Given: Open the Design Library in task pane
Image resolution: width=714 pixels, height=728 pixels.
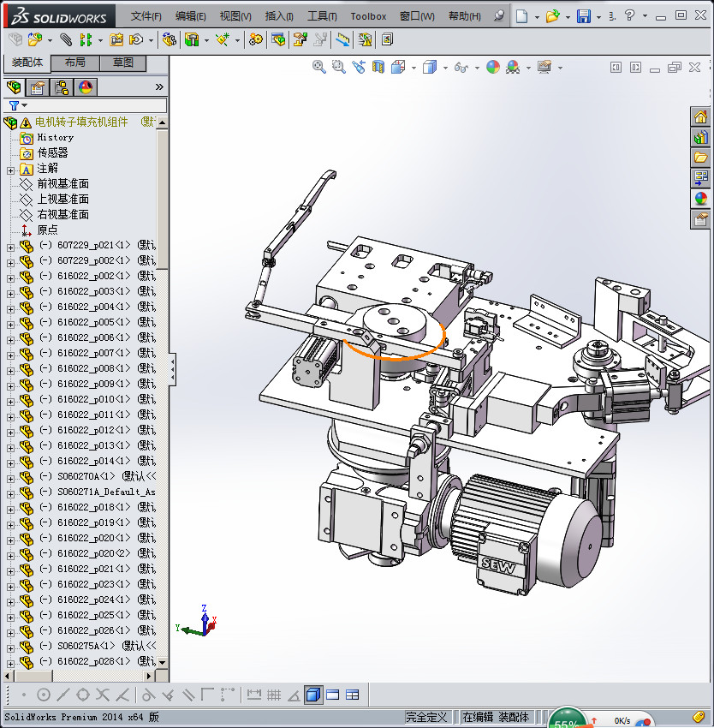Looking at the screenshot, I should (x=700, y=137).
